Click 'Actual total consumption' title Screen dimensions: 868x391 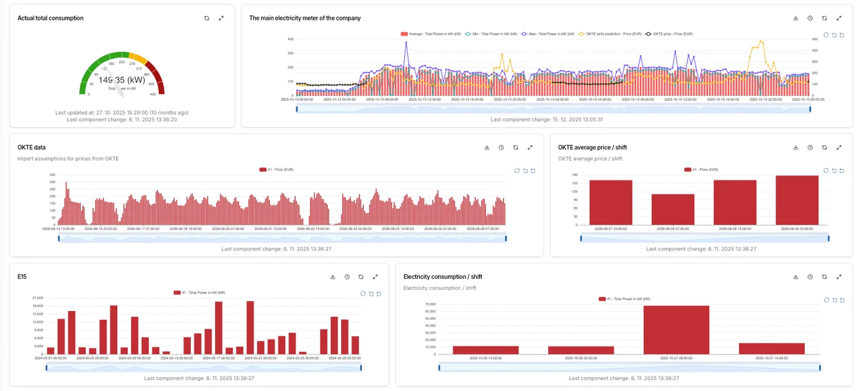pyautogui.click(x=50, y=18)
